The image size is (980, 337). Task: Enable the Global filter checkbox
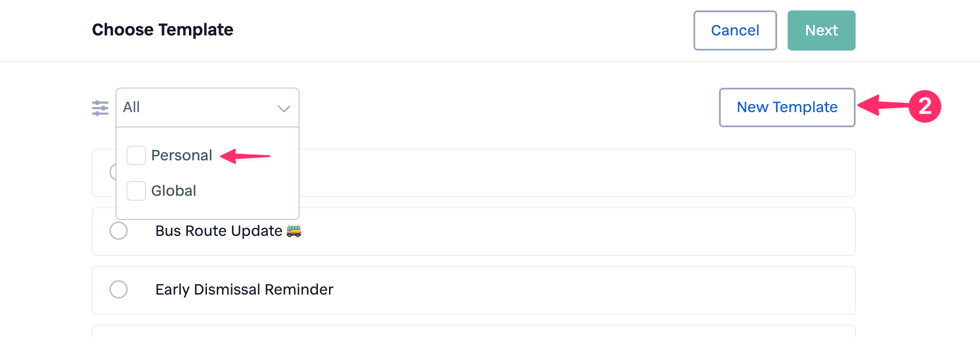(x=136, y=191)
